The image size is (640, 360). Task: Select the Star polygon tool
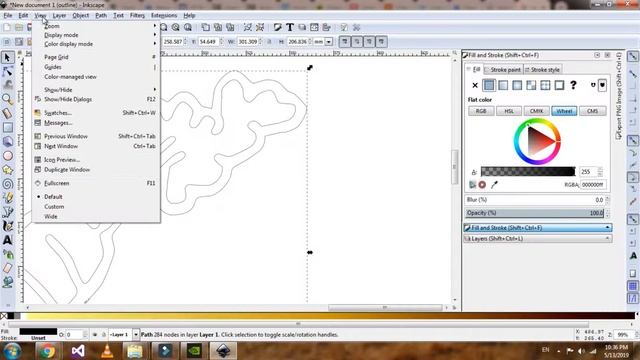pos(7,170)
